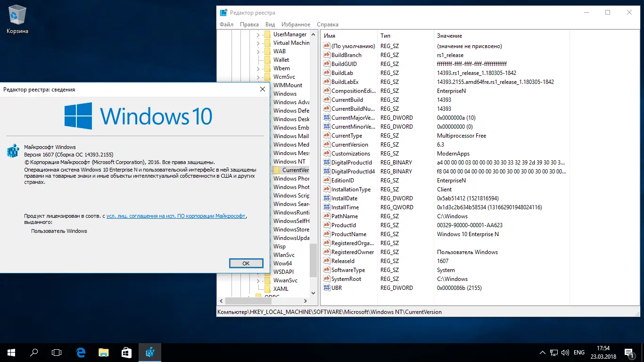The height and width of the screenshot is (362, 644).
Task: Click the REG_QWORD icon beside InstallTime
Action: coord(326,207)
